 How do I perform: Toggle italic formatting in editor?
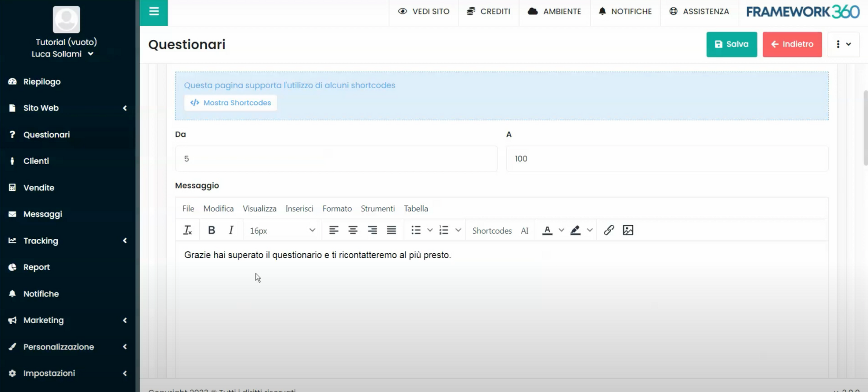pyautogui.click(x=231, y=231)
